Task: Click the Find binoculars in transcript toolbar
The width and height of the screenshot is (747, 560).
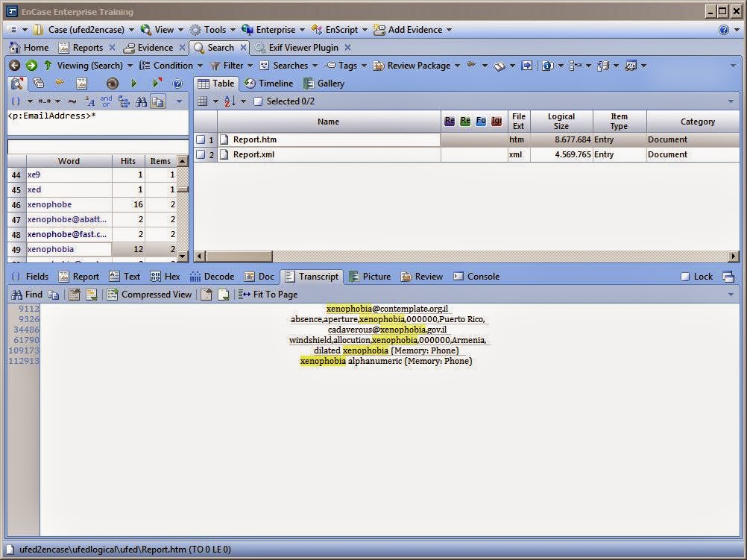Action: coord(17,295)
